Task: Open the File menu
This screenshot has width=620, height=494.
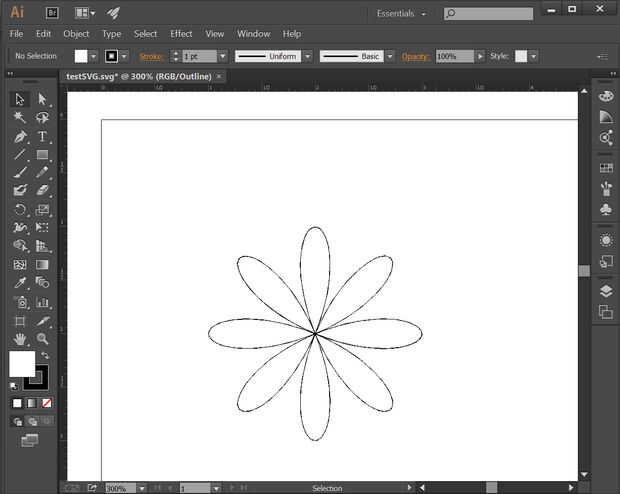Action: click(x=16, y=34)
